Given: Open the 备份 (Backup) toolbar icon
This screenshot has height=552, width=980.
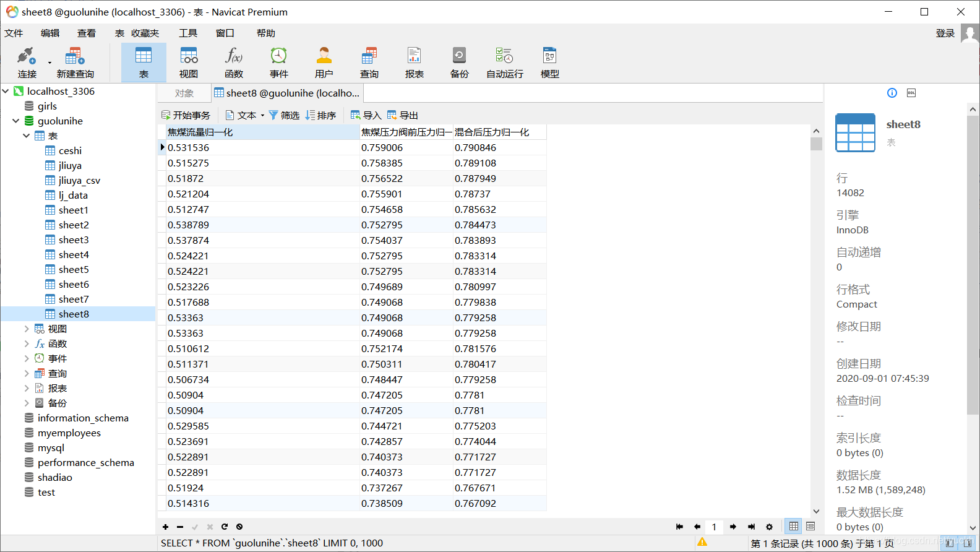Looking at the screenshot, I should tap(460, 63).
